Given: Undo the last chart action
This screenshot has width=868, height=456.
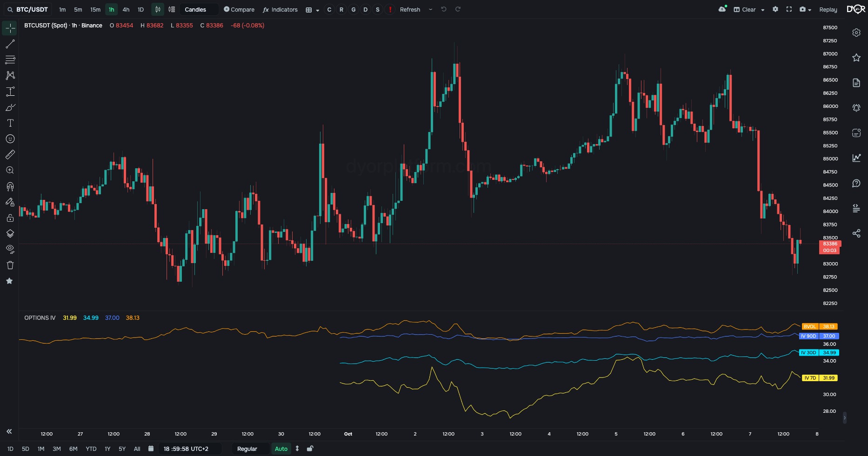Looking at the screenshot, I should pos(444,9).
